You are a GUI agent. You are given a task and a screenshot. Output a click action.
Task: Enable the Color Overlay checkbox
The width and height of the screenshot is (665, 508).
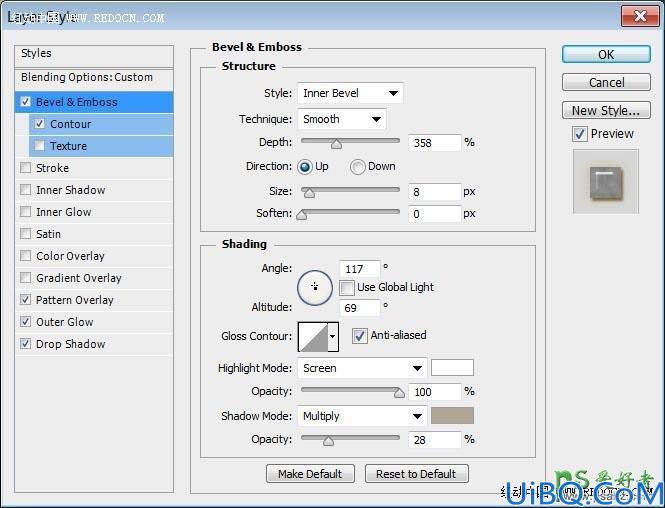[x=25, y=256]
